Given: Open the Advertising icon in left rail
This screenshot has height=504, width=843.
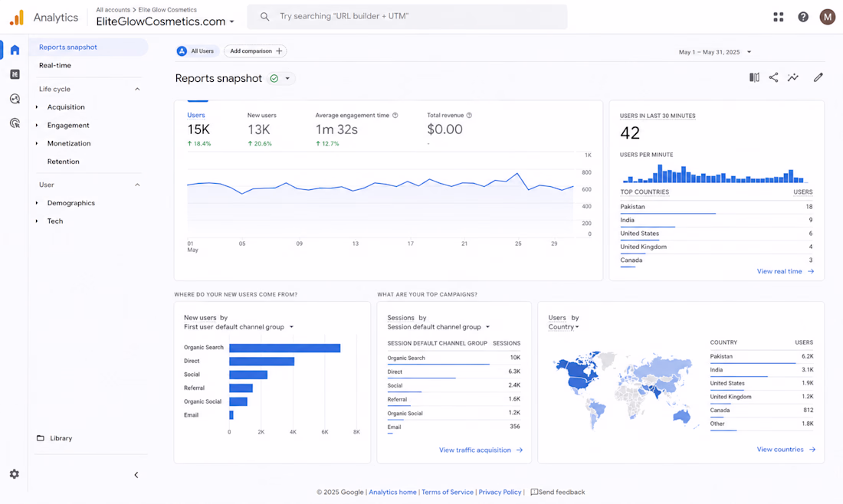Looking at the screenshot, I should (15, 123).
